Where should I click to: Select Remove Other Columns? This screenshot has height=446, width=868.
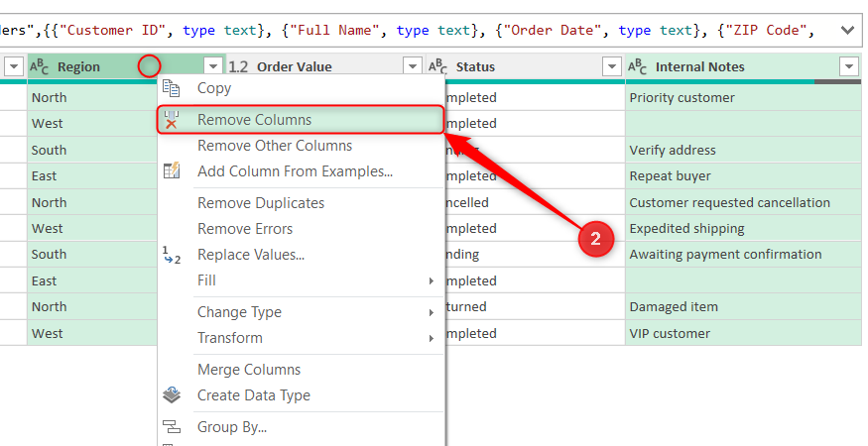click(x=302, y=146)
